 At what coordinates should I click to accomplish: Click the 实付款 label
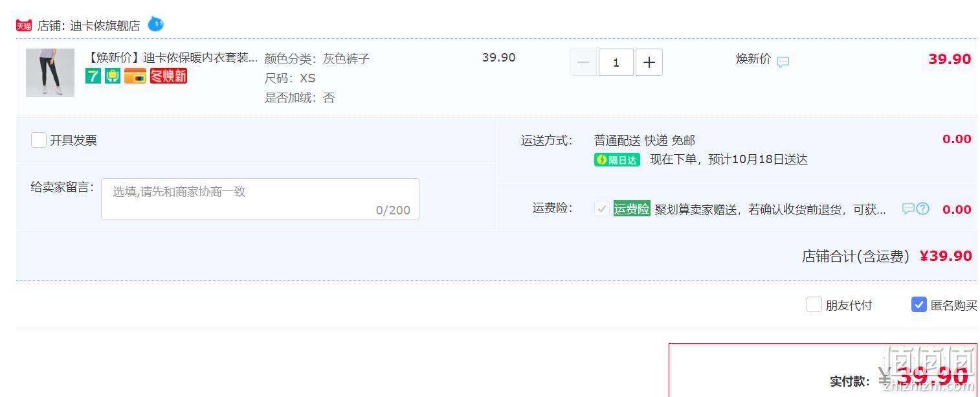(x=851, y=381)
